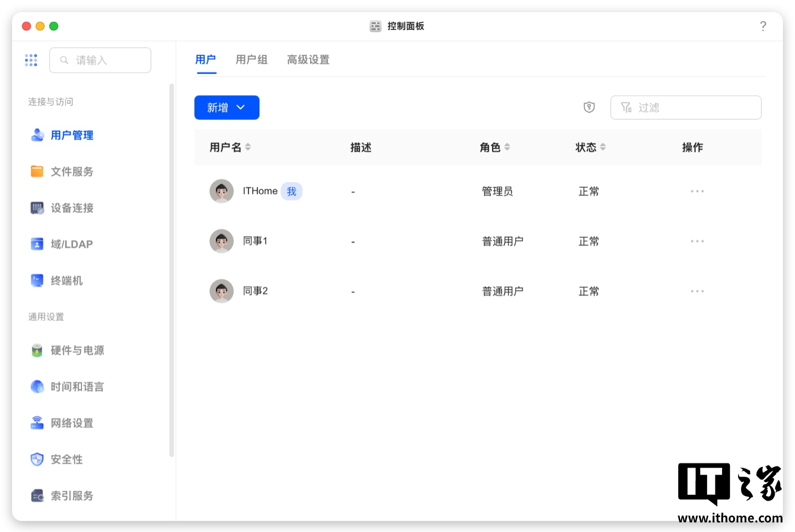Click the ITHome username text
This screenshot has height=532, width=795.
[260, 191]
